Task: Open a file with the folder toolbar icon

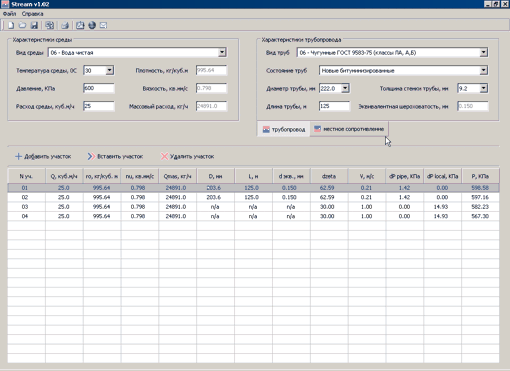Action: 22,25
